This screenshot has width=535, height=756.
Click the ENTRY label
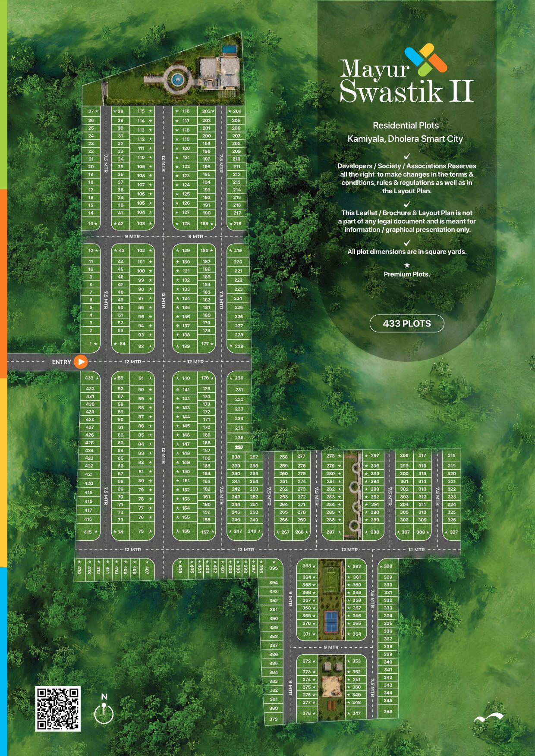click(x=61, y=362)
